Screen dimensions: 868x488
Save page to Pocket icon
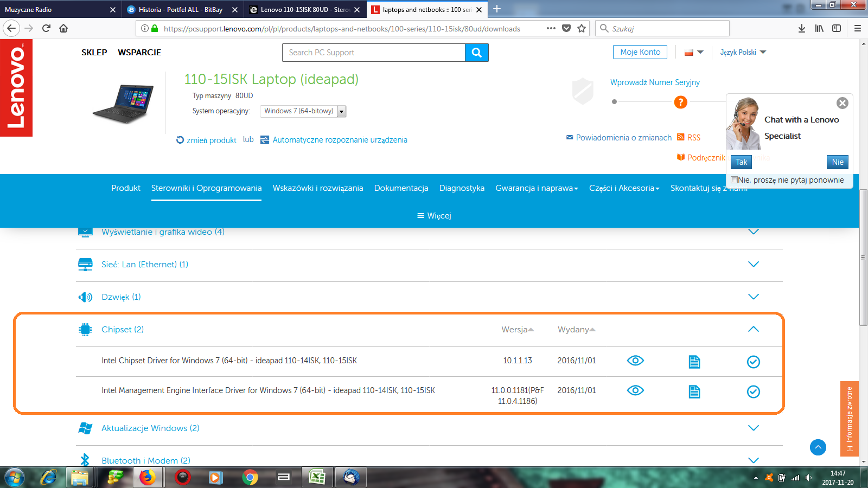point(566,28)
